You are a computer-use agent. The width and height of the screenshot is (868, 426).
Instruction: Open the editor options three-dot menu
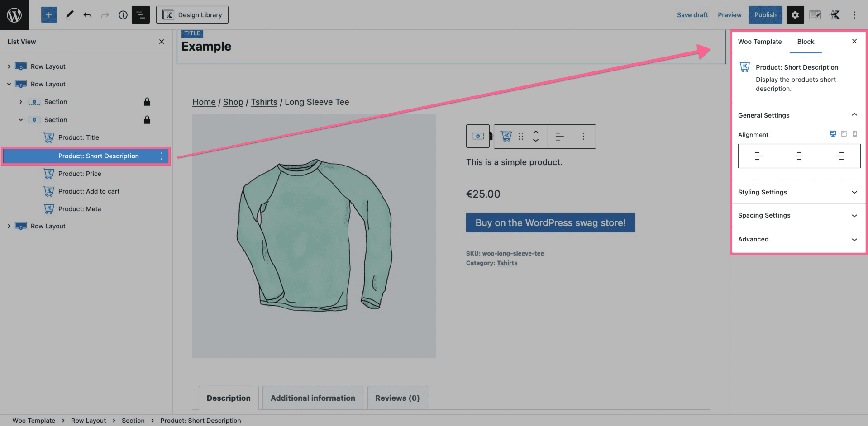pyautogui.click(x=854, y=15)
